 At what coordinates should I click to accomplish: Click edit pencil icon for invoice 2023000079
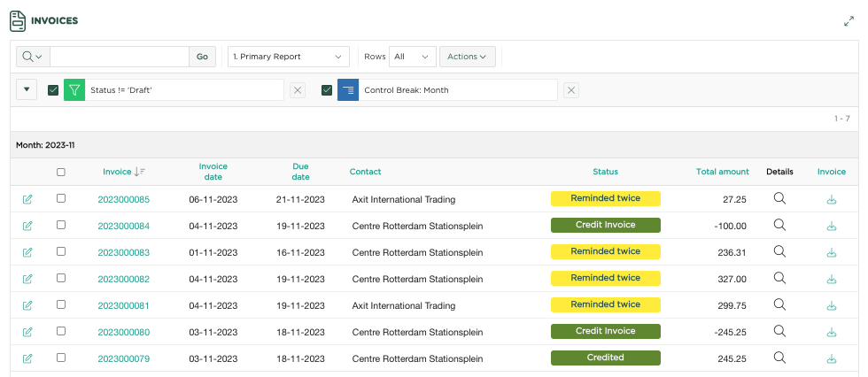click(27, 358)
